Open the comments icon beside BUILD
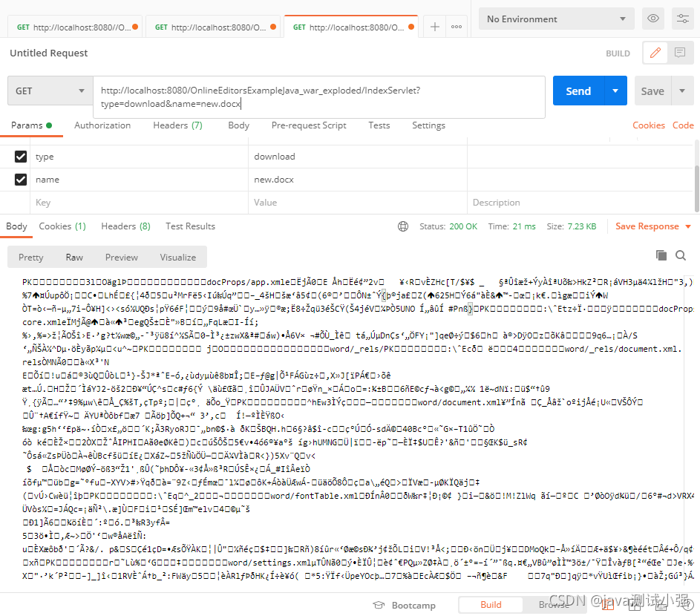Screen dimensions: 700x616 coord(680,53)
